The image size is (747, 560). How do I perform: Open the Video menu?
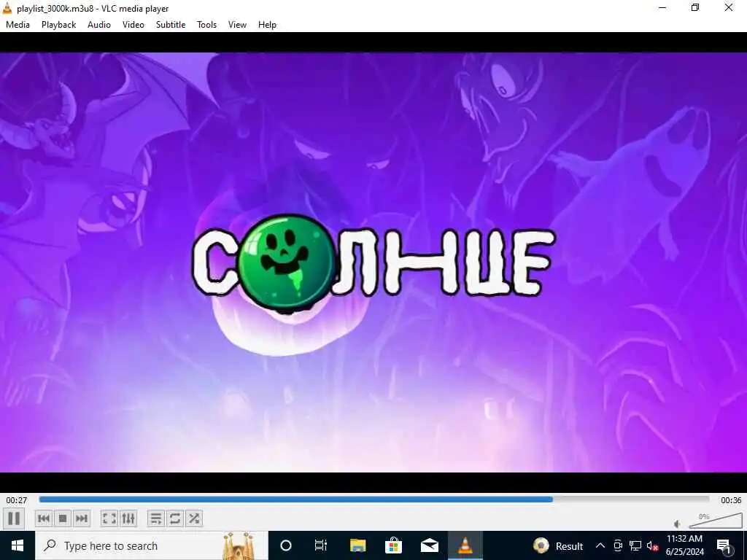pos(133,25)
